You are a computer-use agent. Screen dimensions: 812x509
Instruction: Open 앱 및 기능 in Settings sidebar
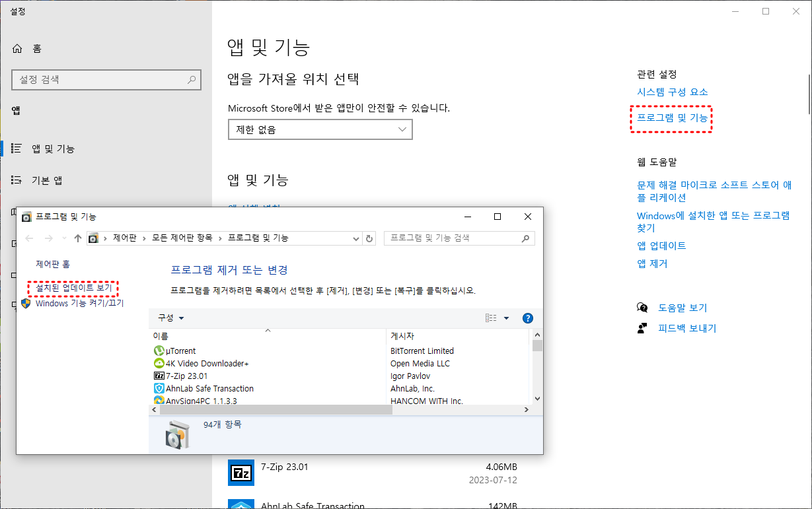pyautogui.click(x=53, y=149)
